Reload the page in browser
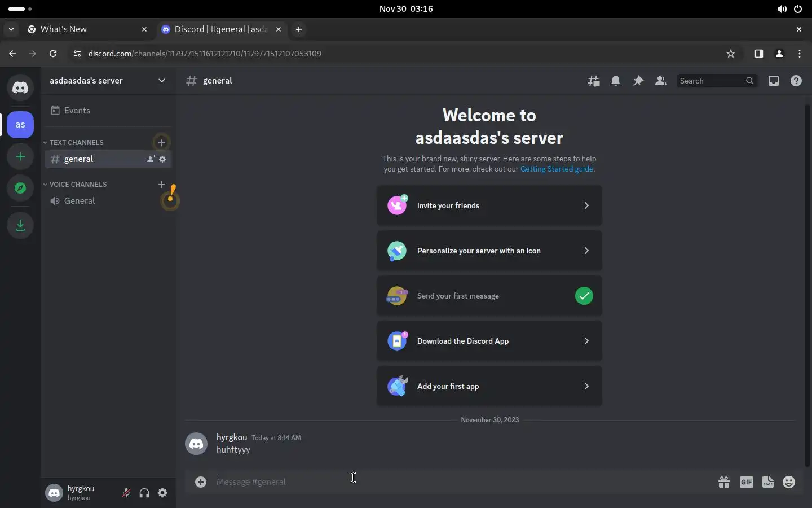The height and width of the screenshot is (508, 812). (53, 54)
